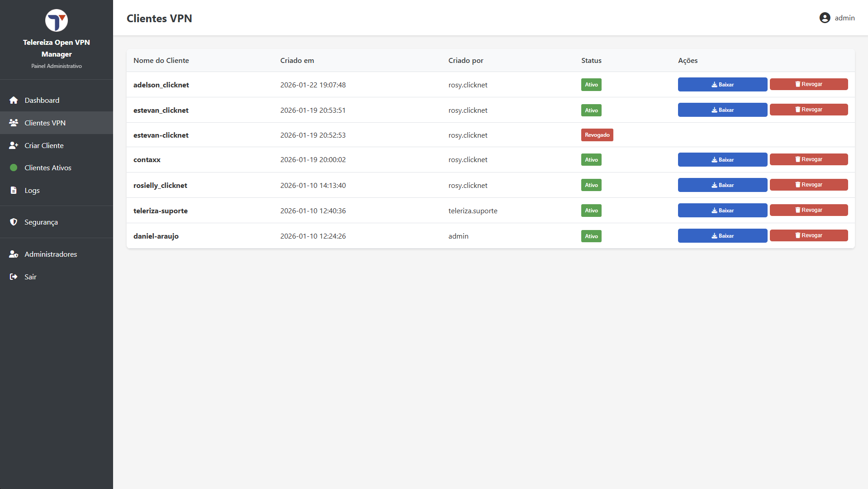Viewport: 868px width, 489px height.
Task: Click the Clientes VPN users icon
Action: [14, 123]
